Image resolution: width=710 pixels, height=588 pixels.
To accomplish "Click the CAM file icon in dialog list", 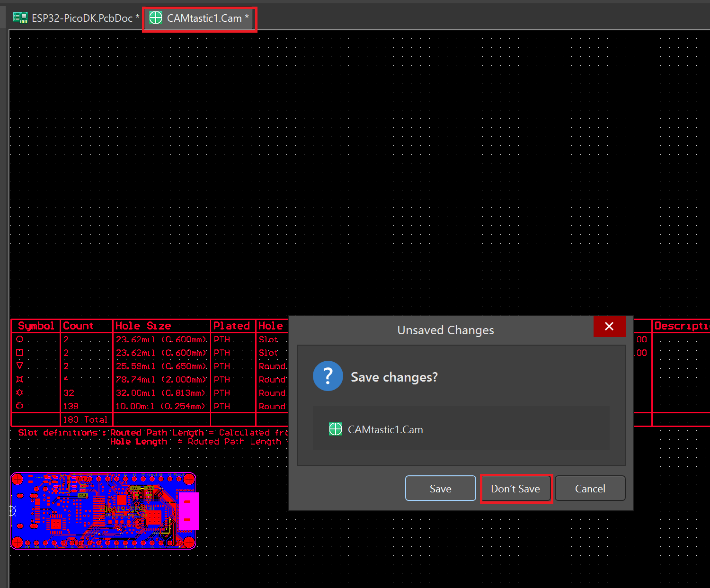I will click(336, 429).
